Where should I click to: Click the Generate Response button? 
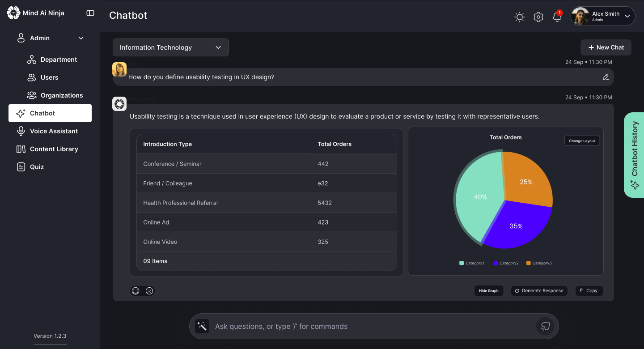[539, 291]
